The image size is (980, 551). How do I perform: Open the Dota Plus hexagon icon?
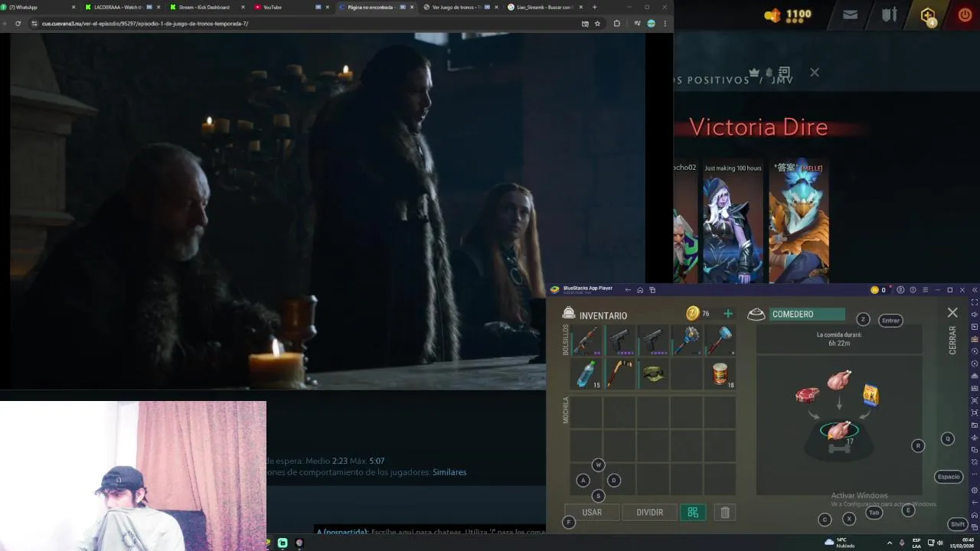click(928, 15)
